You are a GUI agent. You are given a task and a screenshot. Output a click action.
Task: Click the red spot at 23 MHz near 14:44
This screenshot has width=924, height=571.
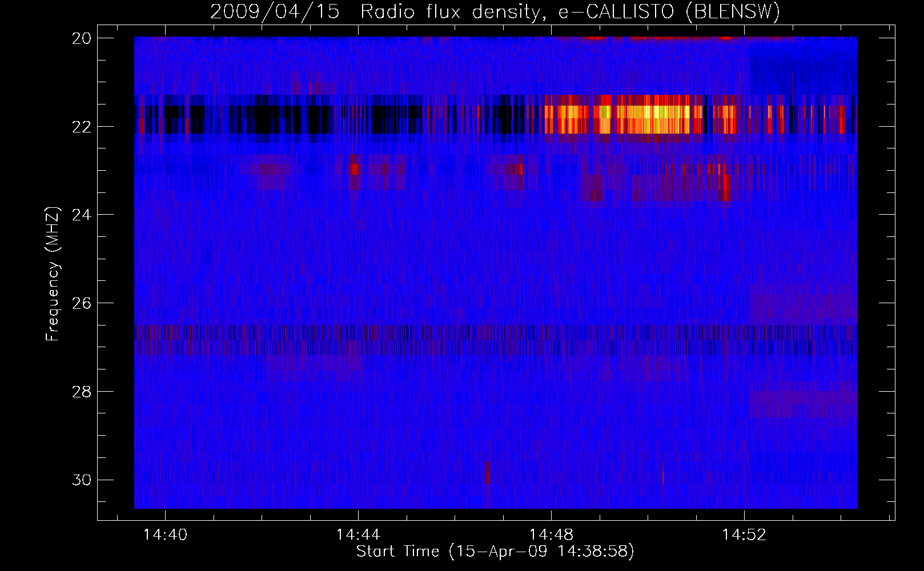tap(355, 169)
